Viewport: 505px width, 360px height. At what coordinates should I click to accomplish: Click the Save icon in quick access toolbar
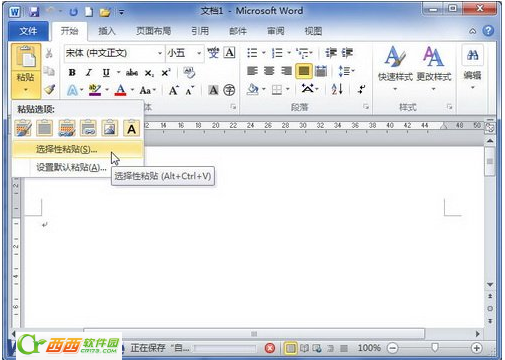coord(34,12)
